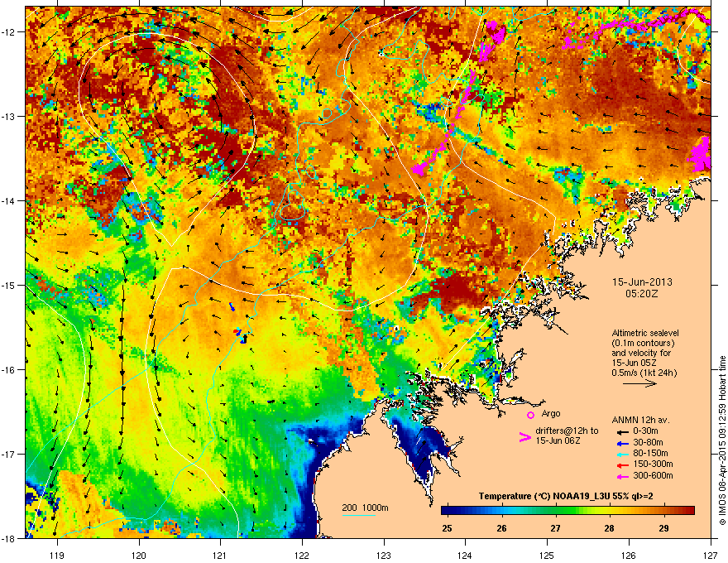This screenshot has height=563, width=728.
Task: Click the '127' longitude axis label
Action: click(x=711, y=555)
